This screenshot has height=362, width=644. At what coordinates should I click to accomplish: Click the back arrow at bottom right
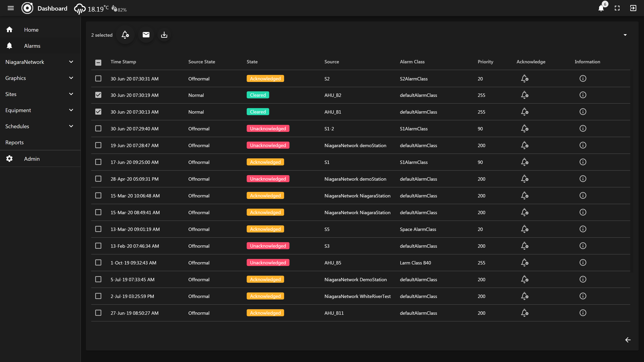pyautogui.click(x=628, y=340)
